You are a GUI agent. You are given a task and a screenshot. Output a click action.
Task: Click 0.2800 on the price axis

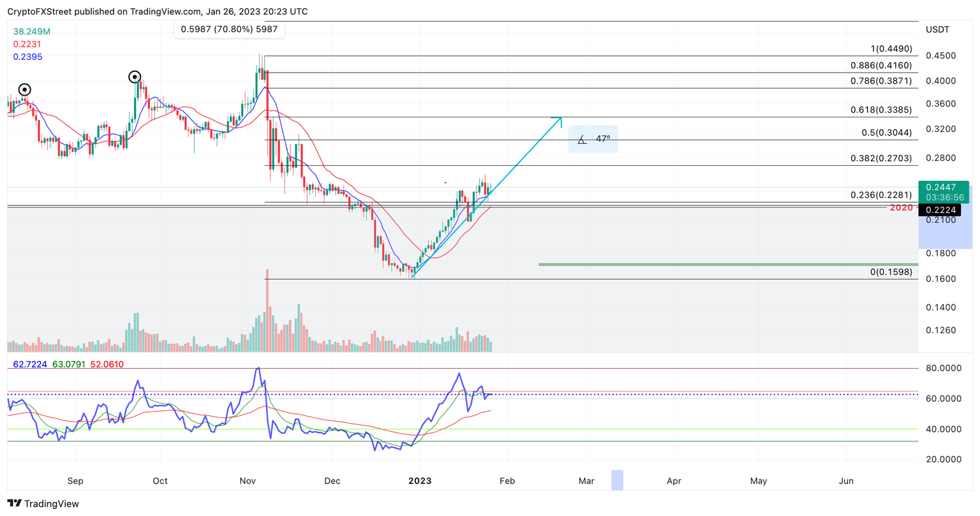(941, 158)
